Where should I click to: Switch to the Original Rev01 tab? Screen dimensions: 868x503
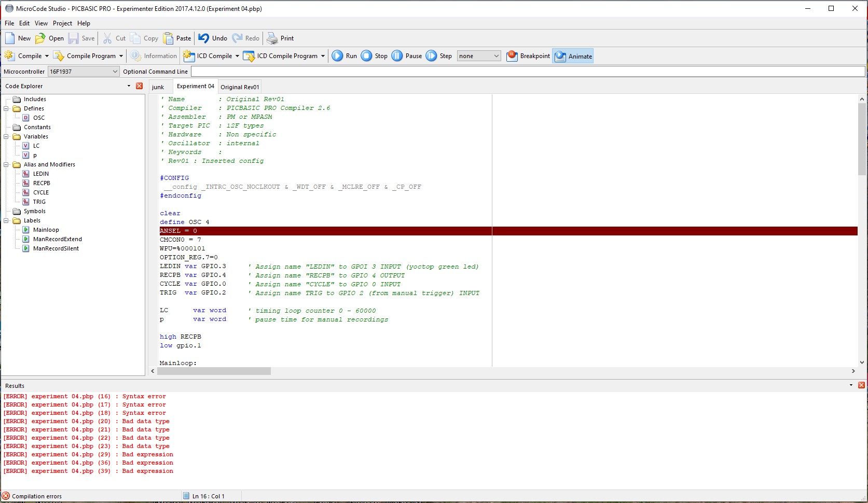click(240, 87)
